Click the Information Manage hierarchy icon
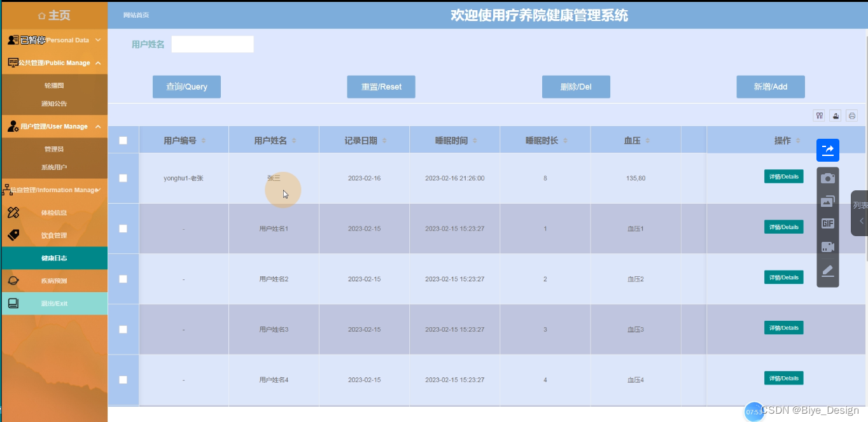 [x=8, y=190]
